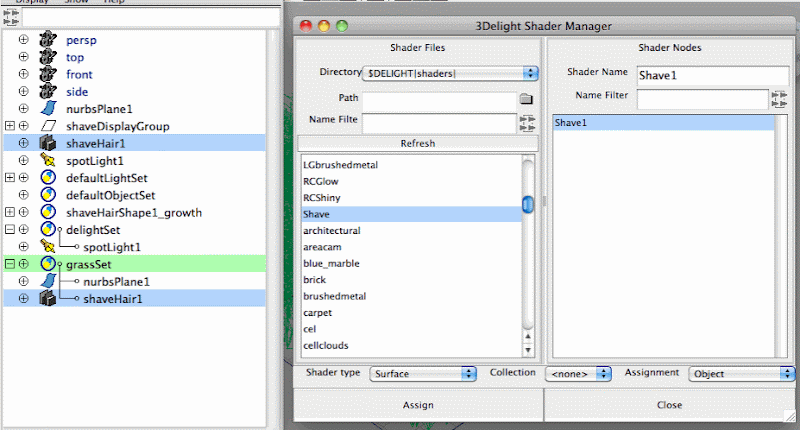Toggle the circle-plus marker beside side
Viewport: 800px width, 430px height.
pyautogui.click(x=23, y=91)
